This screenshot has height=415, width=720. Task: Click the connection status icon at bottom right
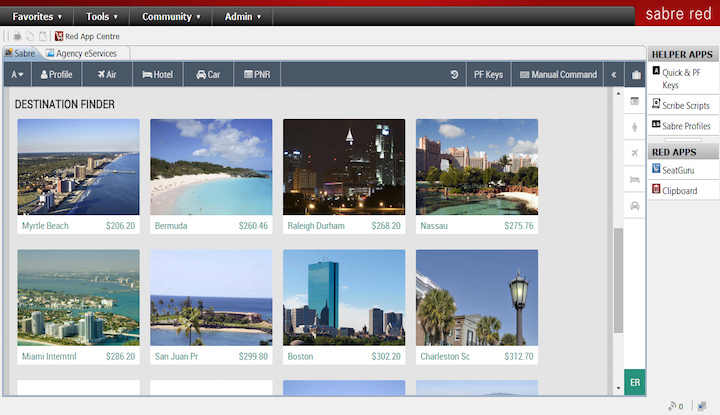(x=702, y=406)
